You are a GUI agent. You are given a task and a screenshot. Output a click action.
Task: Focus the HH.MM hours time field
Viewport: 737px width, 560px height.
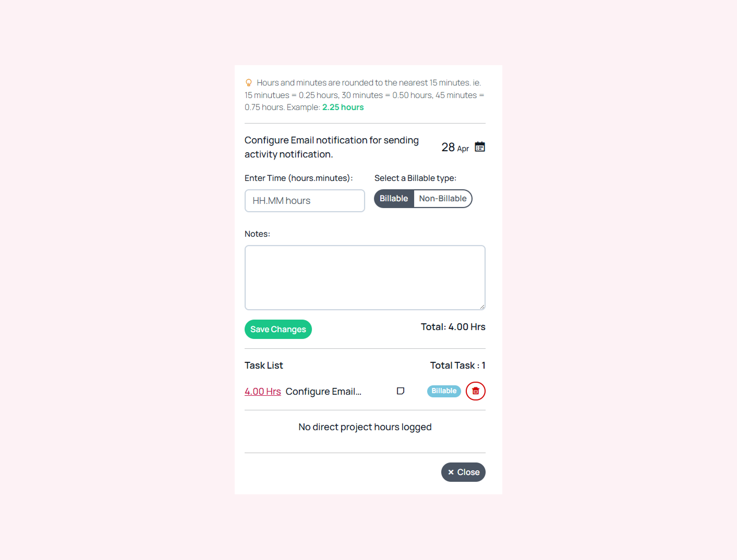305,201
